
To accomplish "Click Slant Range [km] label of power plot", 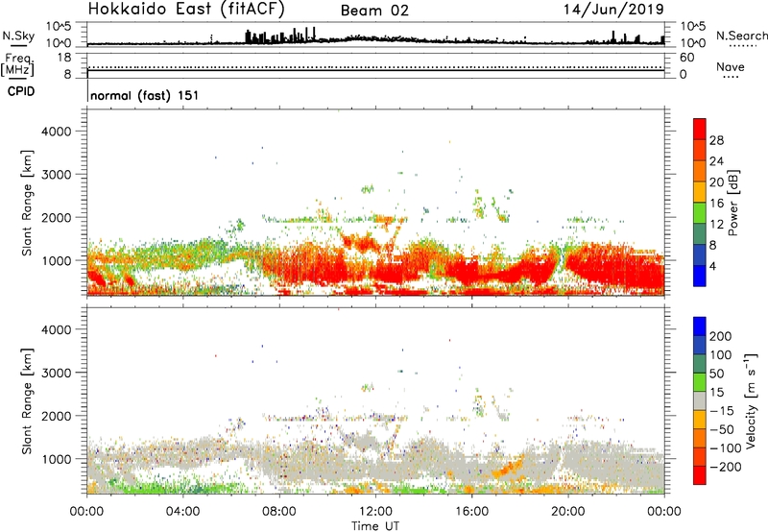I will coord(28,203).
